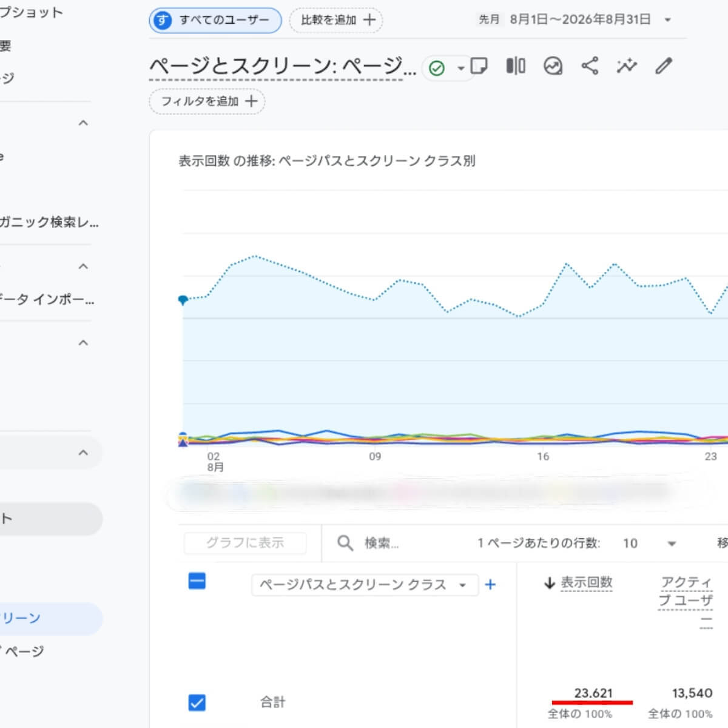Screen dimensions: 728x728
Task: Open the report notes (annotation) icon
Action: click(x=479, y=66)
